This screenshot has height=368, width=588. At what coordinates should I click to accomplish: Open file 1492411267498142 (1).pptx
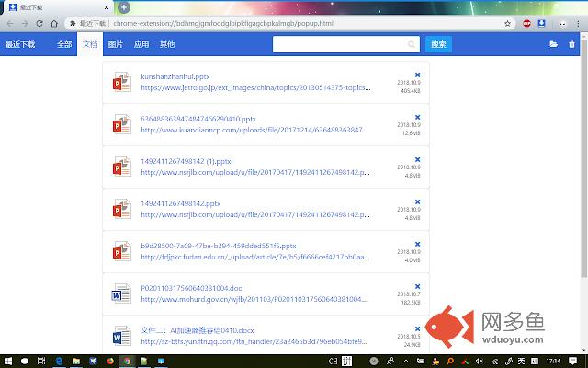coord(185,162)
